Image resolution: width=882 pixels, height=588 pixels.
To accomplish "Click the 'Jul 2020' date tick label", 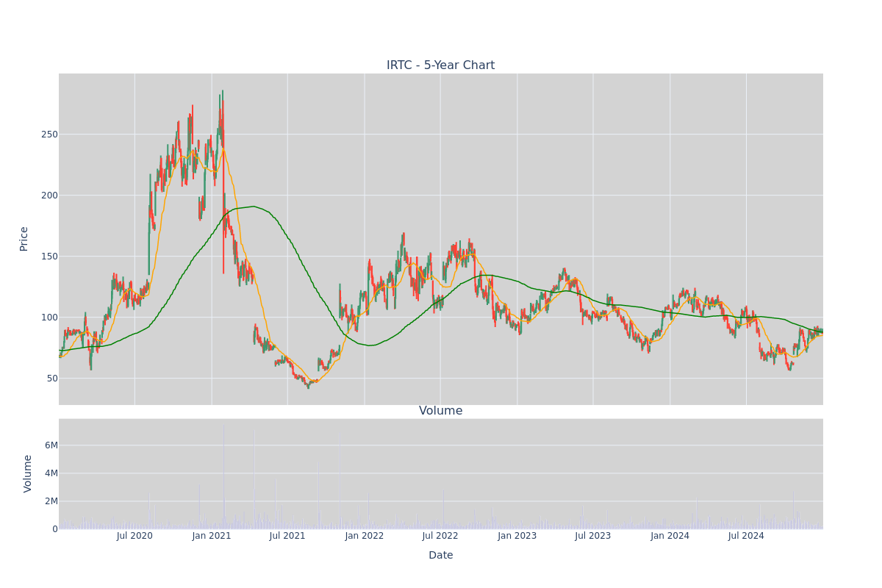I will 135,536.
